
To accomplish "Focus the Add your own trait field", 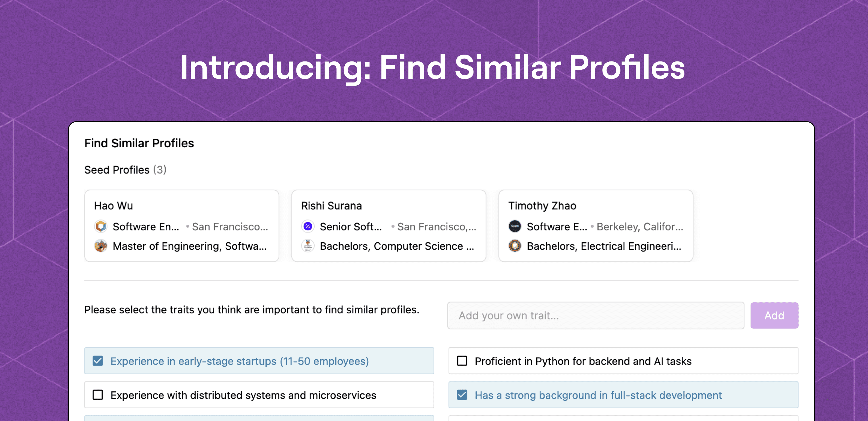I will [596, 315].
